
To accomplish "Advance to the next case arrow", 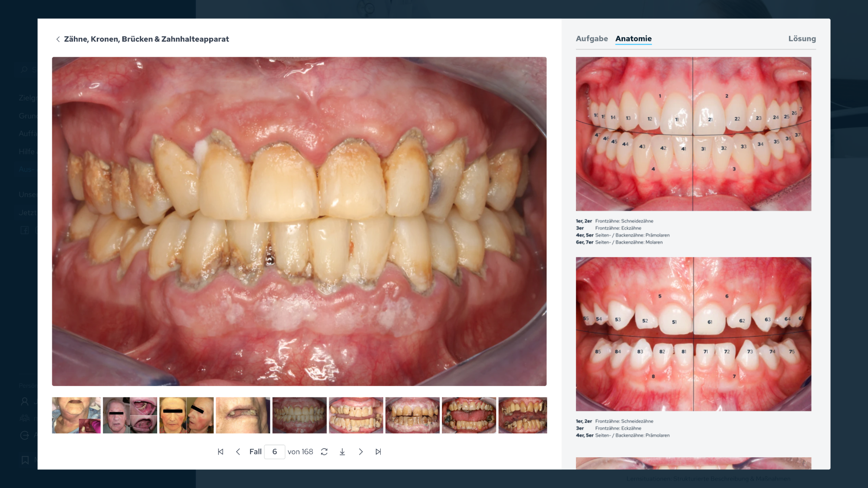I will click(x=361, y=452).
